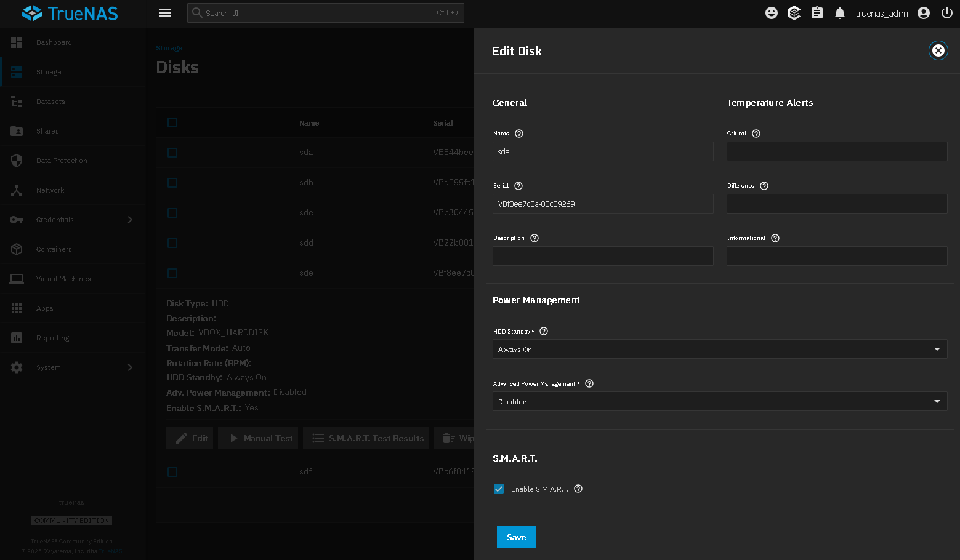The width and height of the screenshot is (960, 560).
Task: Open the alerts bell icon
Action: pyautogui.click(x=839, y=13)
